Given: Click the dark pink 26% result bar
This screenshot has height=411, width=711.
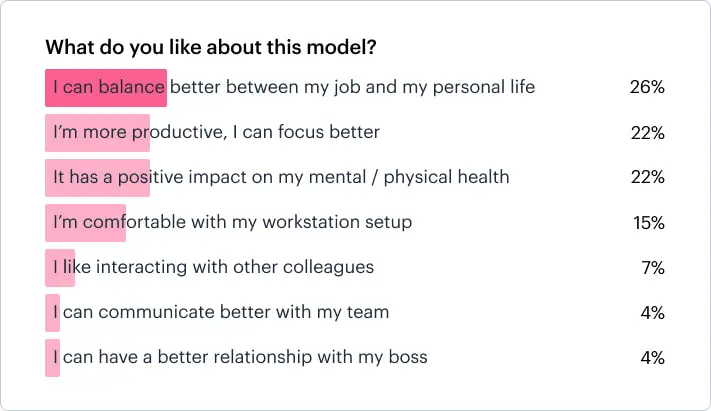Looking at the screenshot, I should click(105, 87).
